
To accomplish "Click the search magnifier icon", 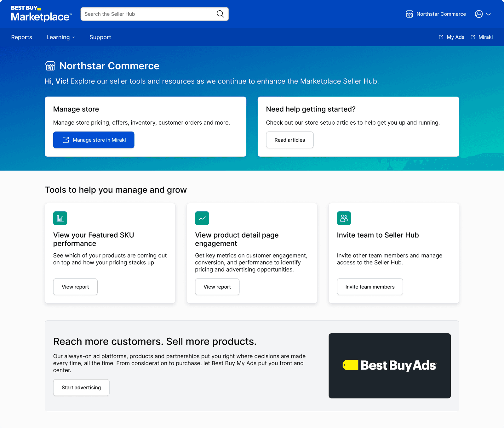I will (220, 14).
